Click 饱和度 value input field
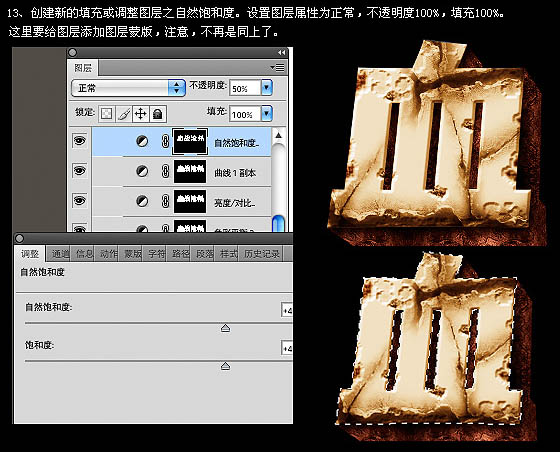The width and height of the screenshot is (560, 452). [287, 348]
